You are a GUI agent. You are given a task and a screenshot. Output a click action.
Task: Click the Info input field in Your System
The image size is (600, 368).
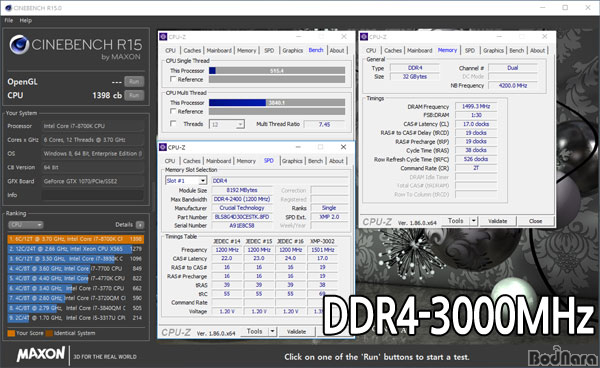click(x=92, y=195)
